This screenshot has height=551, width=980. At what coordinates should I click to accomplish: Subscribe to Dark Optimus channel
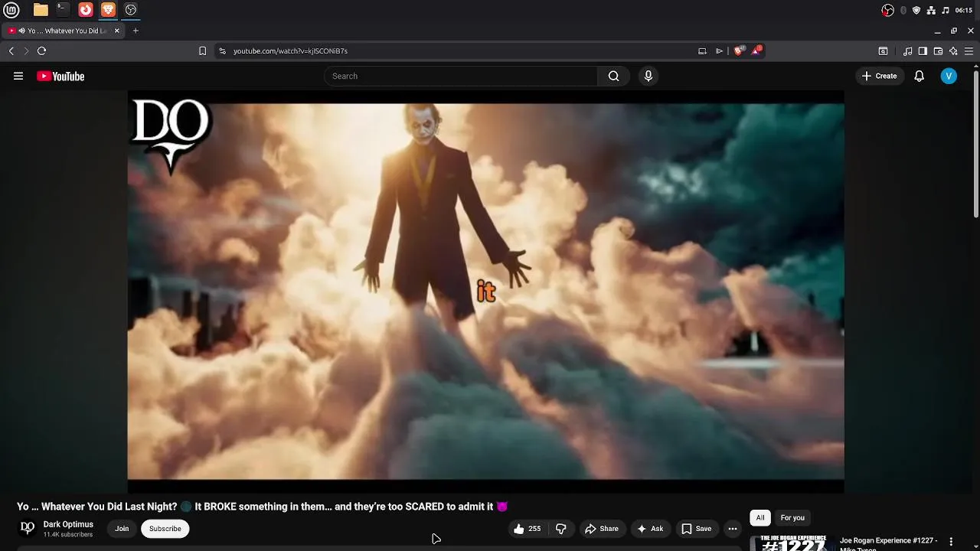pos(165,529)
